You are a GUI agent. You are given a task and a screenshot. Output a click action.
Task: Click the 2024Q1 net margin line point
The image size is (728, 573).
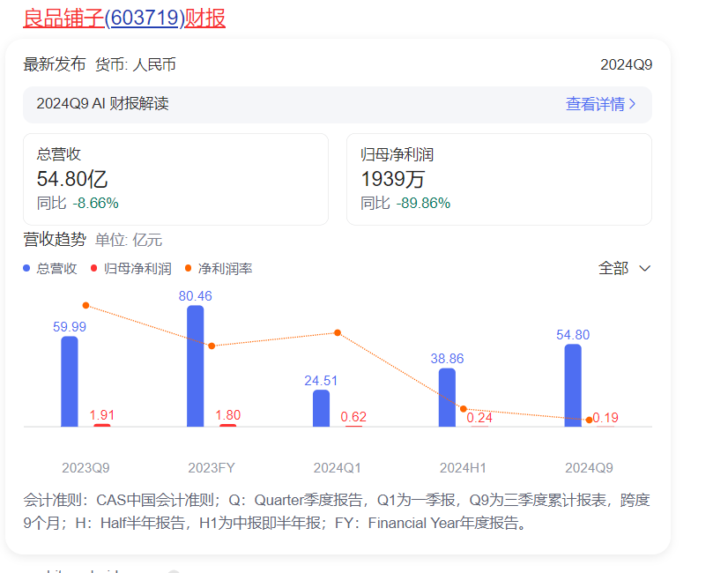(338, 332)
